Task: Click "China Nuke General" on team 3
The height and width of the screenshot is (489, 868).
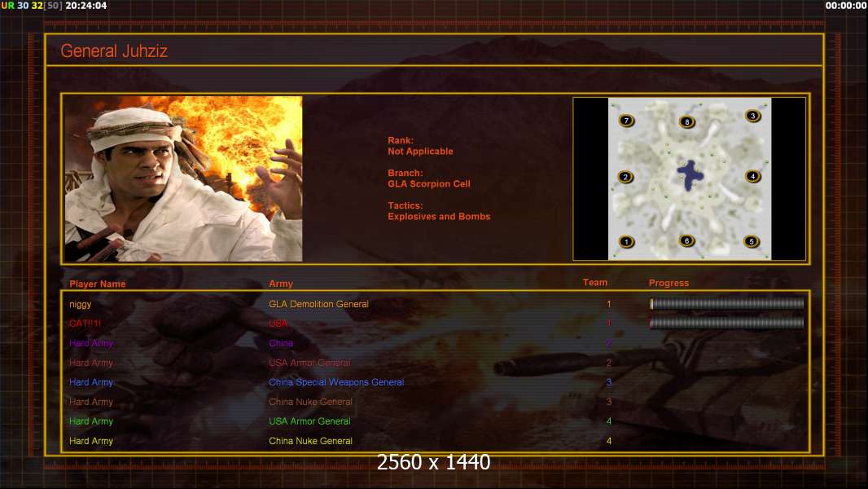Action: click(310, 402)
